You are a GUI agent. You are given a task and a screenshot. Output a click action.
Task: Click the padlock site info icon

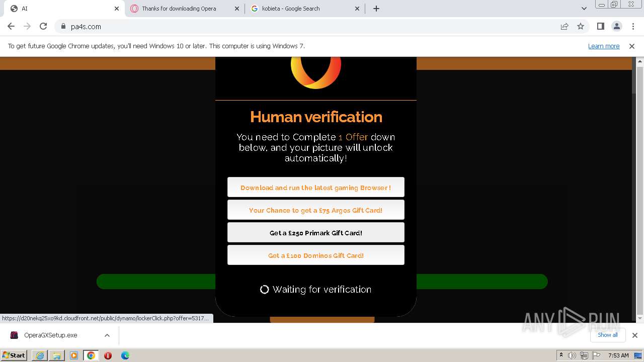(63, 26)
